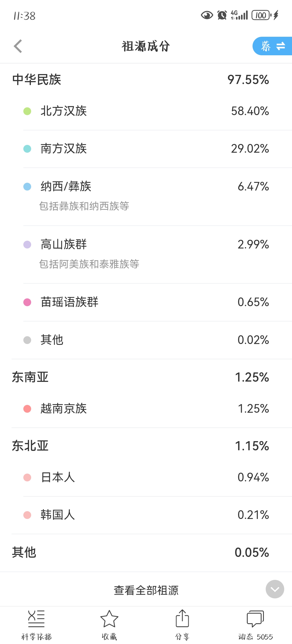292x644 pixels.
Task: Tap the back arrow icon
Action: pyautogui.click(x=18, y=46)
